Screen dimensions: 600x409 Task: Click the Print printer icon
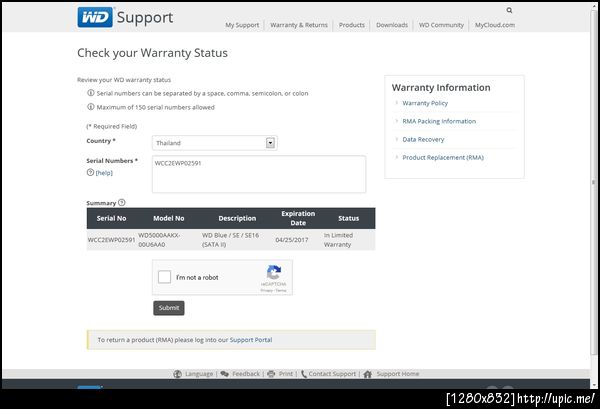(271, 374)
